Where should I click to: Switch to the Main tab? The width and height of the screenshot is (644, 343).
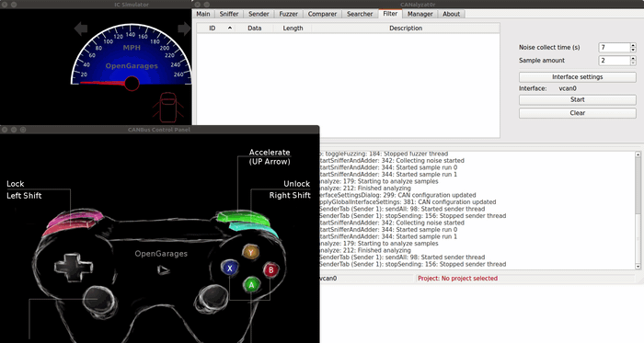203,14
